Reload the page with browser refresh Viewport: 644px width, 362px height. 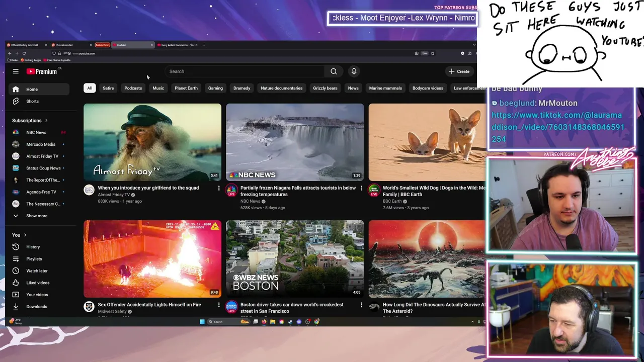tap(24, 53)
